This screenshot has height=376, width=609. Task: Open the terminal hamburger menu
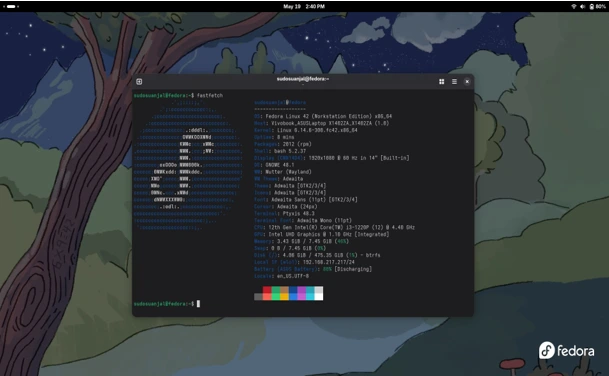[454, 82]
